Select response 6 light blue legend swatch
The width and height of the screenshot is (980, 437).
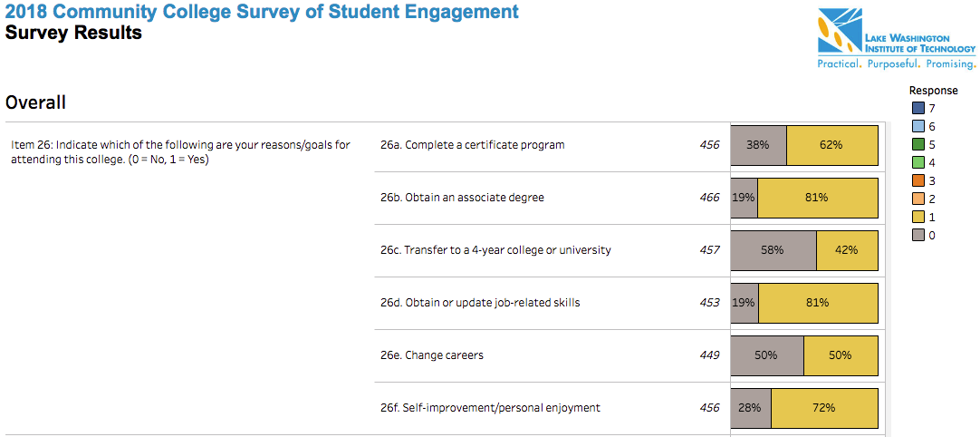point(918,126)
